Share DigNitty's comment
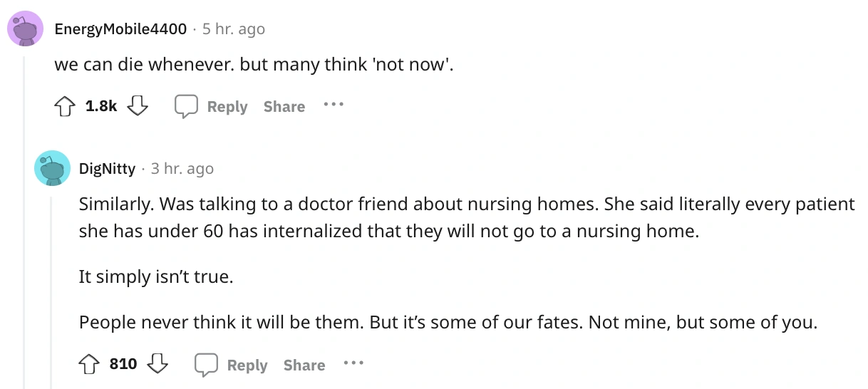The width and height of the screenshot is (868, 389). tap(304, 365)
